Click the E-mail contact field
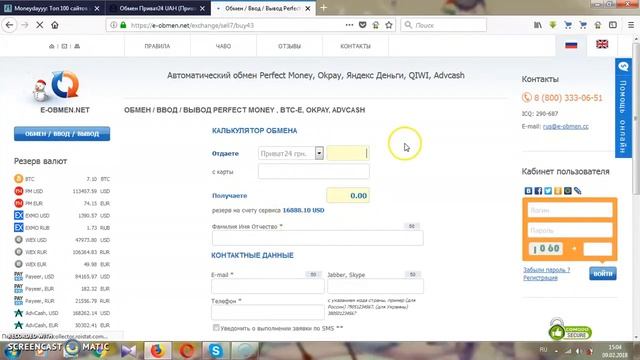The image size is (640, 360). point(268,286)
